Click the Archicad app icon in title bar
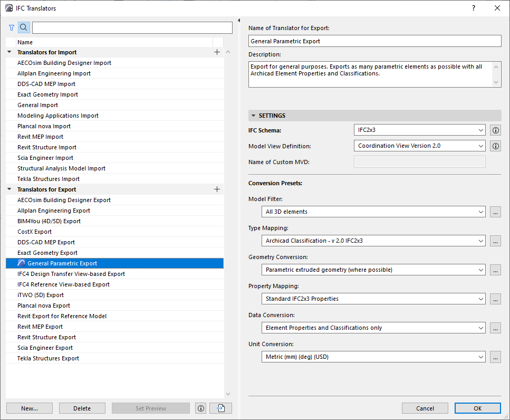 point(9,8)
